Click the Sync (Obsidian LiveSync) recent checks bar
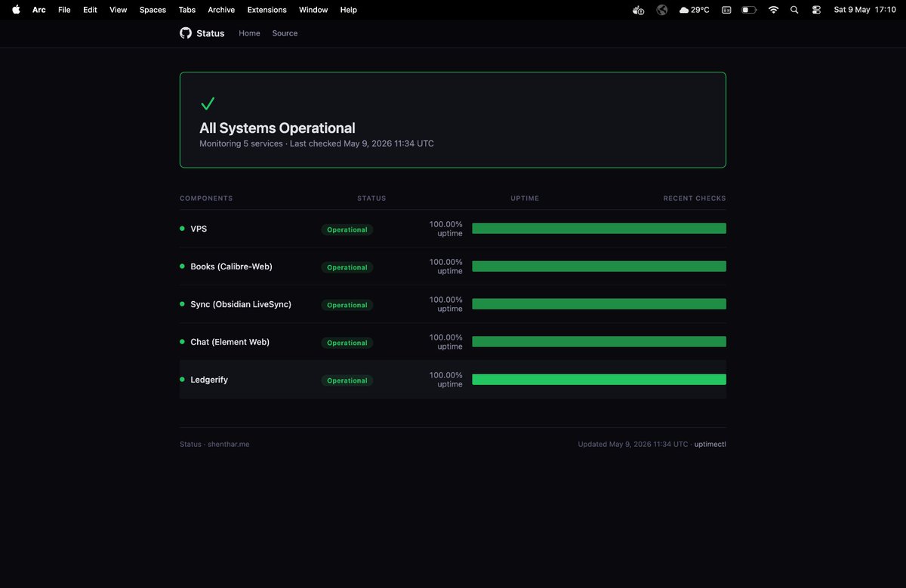906x588 pixels. pos(599,304)
